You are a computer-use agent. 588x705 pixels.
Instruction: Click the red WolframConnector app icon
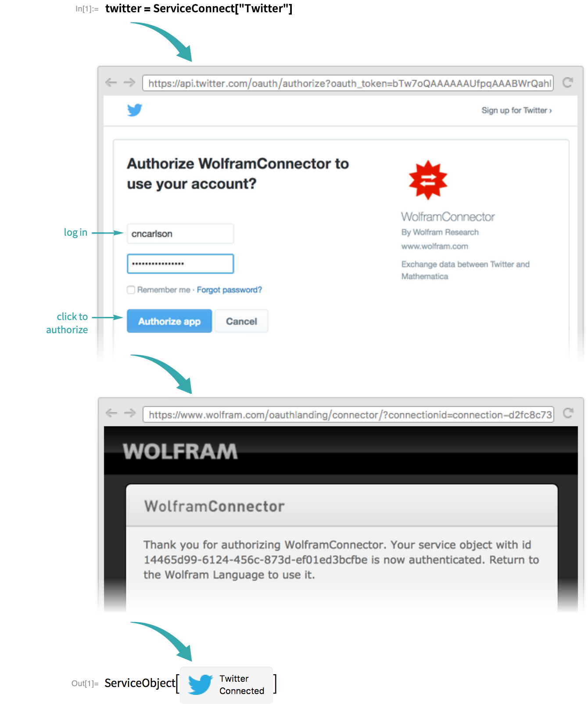pyautogui.click(x=428, y=180)
